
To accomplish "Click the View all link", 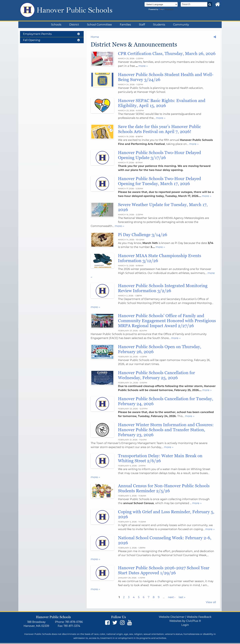I will [211, 602].
